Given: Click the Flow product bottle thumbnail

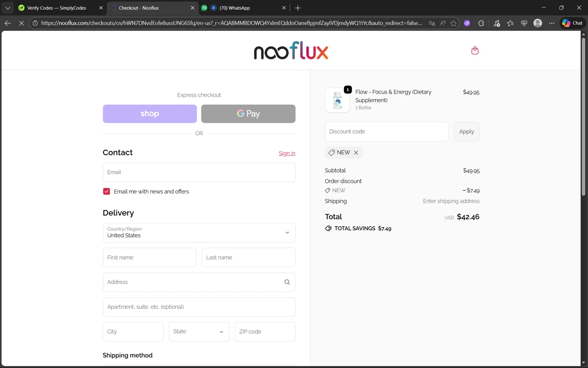Looking at the screenshot, I should 337,100.
